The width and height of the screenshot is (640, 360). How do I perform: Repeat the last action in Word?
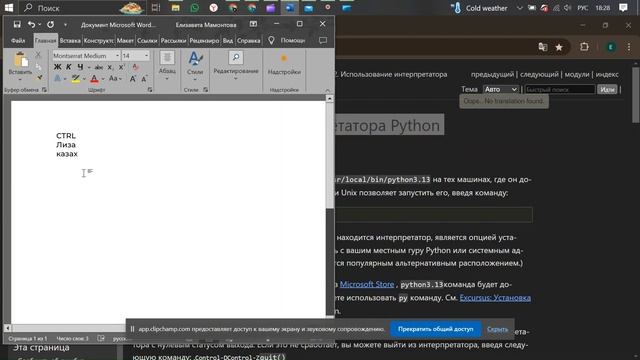50,24
